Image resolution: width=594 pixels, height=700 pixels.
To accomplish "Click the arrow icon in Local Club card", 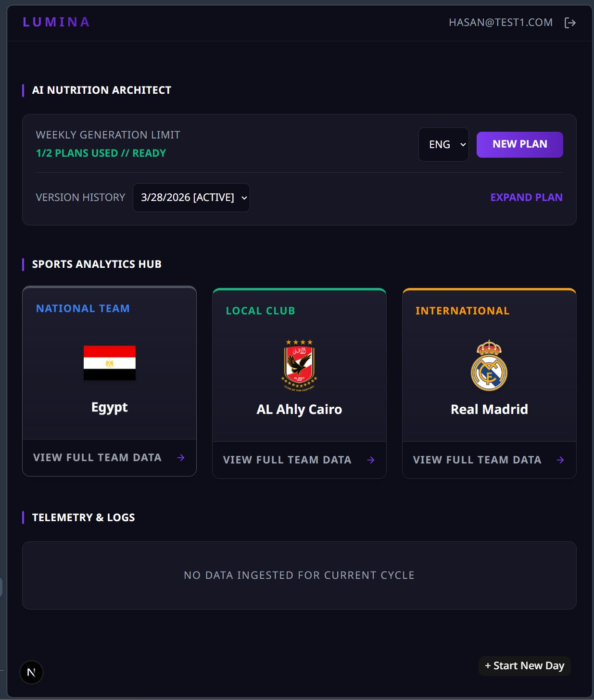I will click(371, 460).
